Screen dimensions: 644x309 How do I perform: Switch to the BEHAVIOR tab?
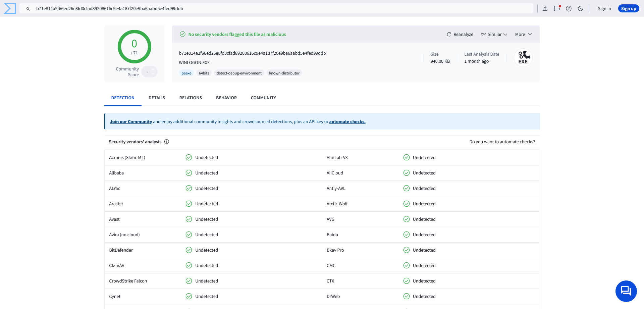coord(226,98)
